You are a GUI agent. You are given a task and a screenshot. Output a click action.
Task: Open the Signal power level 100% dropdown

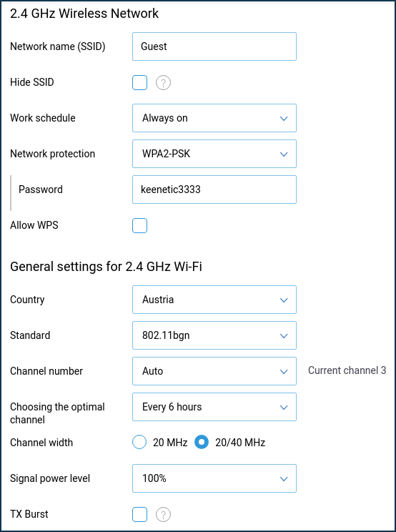tap(214, 478)
